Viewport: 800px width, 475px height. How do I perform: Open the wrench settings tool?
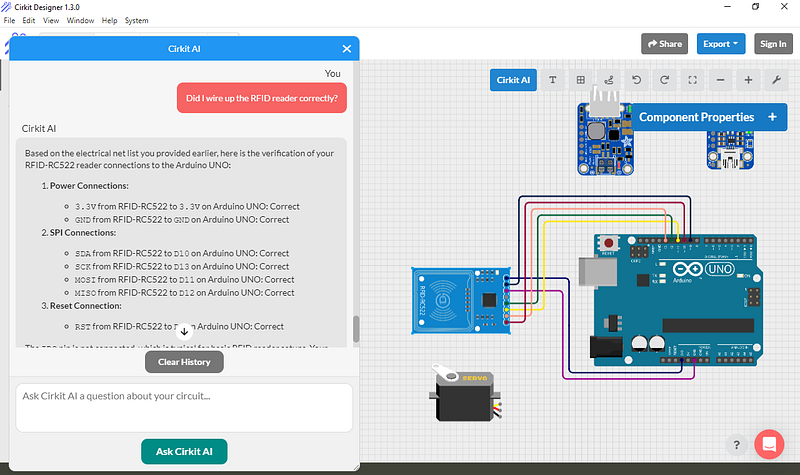point(777,80)
